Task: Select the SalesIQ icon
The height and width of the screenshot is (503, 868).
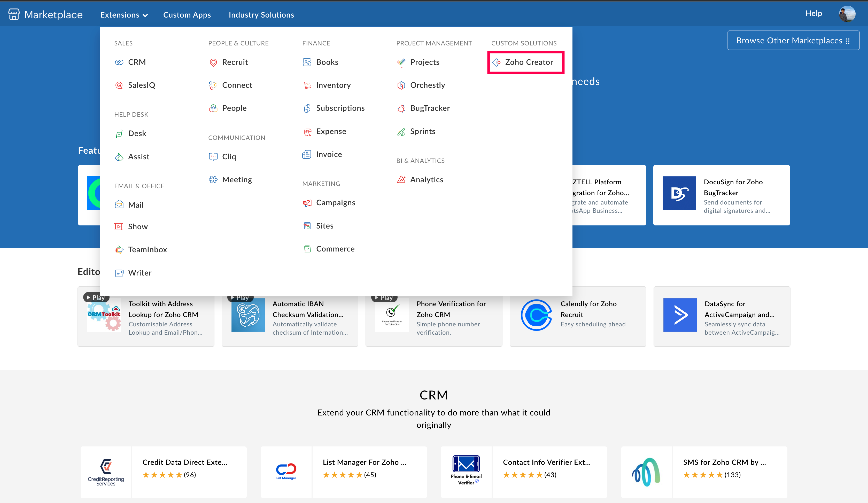Action: 119,85
